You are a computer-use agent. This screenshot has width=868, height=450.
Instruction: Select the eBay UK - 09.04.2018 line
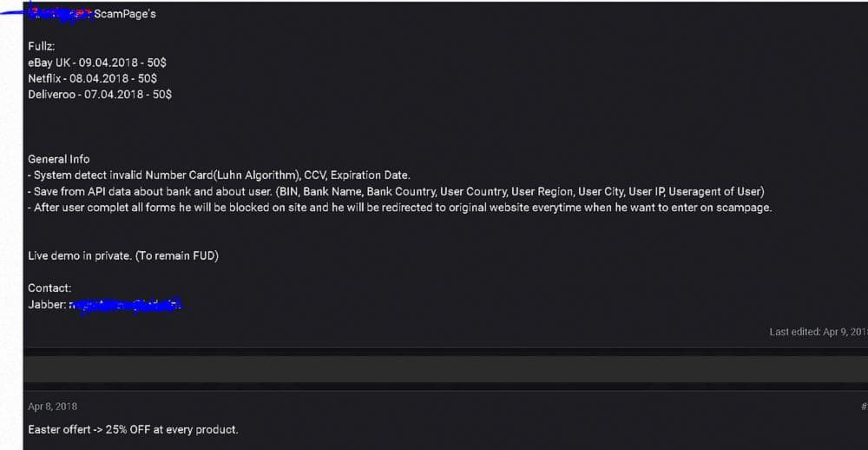[97, 63]
